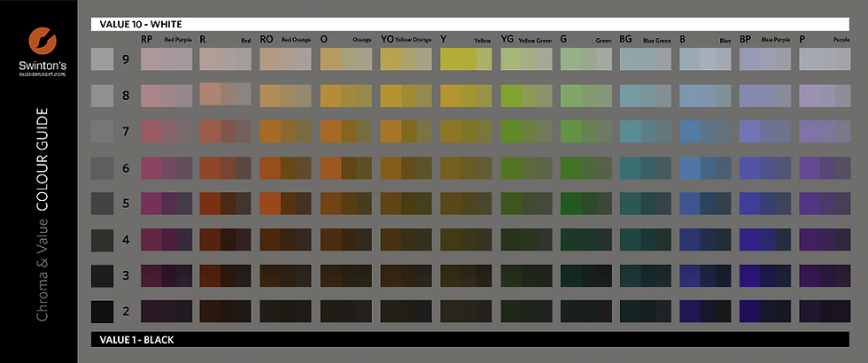Viewport: 868px width, 363px height.
Task: Select the BG hue column label
Action: (x=625, y=39)
